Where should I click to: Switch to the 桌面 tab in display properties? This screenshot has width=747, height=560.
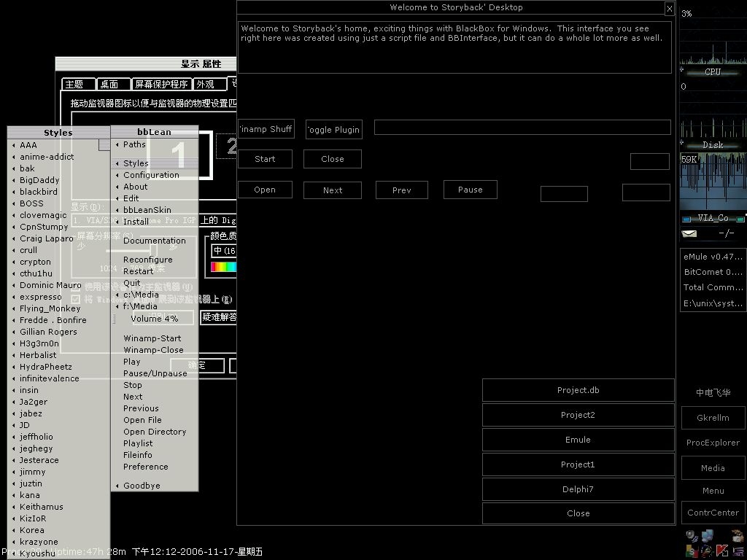pyautogui.click(x=113, y=85)
